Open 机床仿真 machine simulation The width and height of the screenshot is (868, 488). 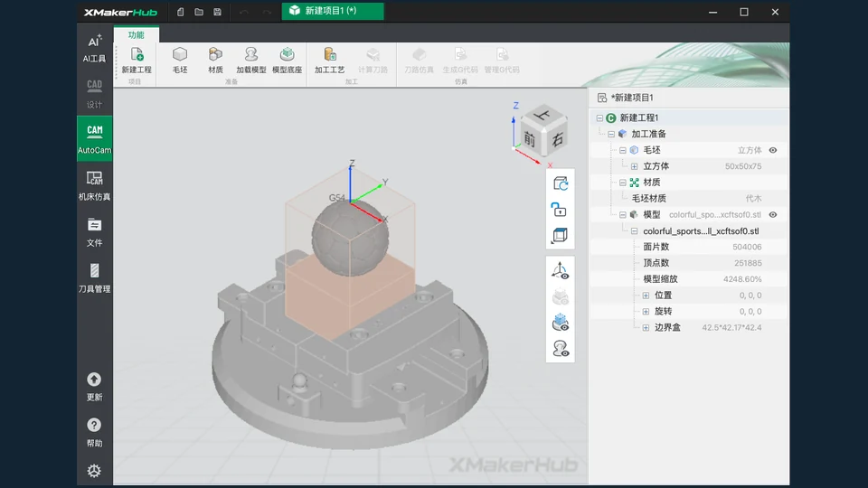[94, 185]
